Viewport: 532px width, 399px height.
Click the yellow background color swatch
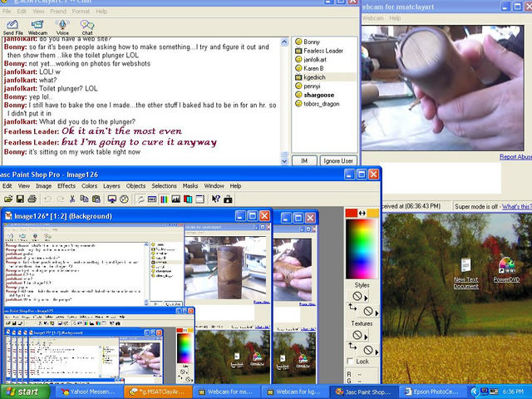(372, 213)
